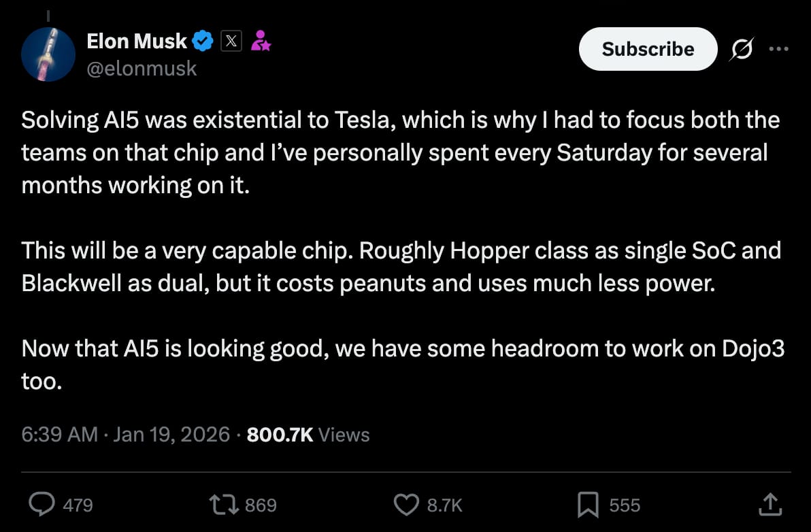Open the share upload-arrow icon menu
Viewport: 811px width, 532px height.
click(769, 504)
